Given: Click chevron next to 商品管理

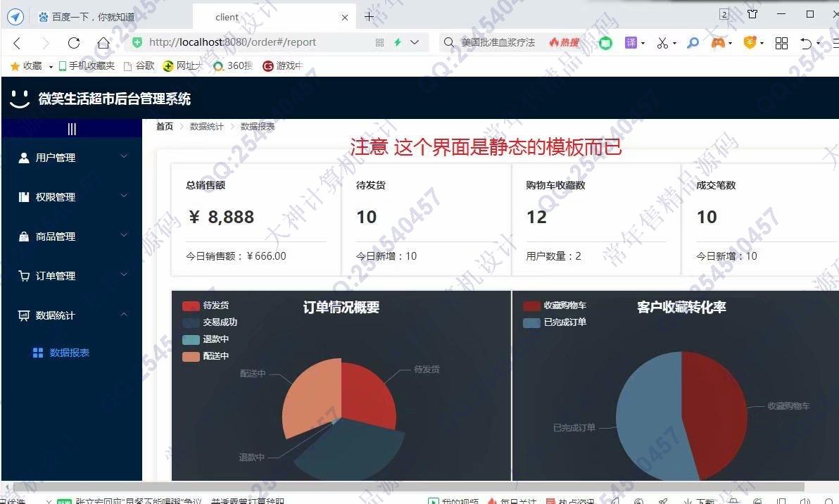Looking at the screenshot, I should tap(124, 235).
